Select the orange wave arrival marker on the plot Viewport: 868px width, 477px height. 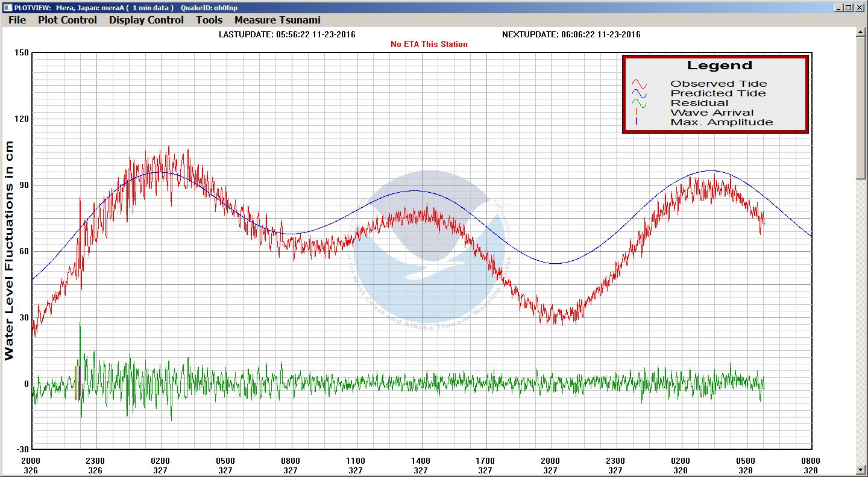coord(75,383)
